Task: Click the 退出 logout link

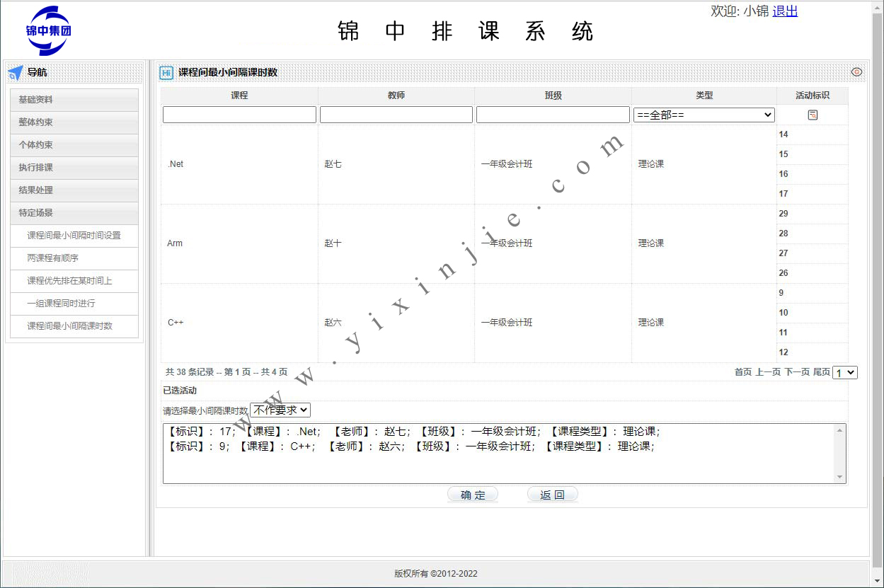Action: click(x=785, y=11)
